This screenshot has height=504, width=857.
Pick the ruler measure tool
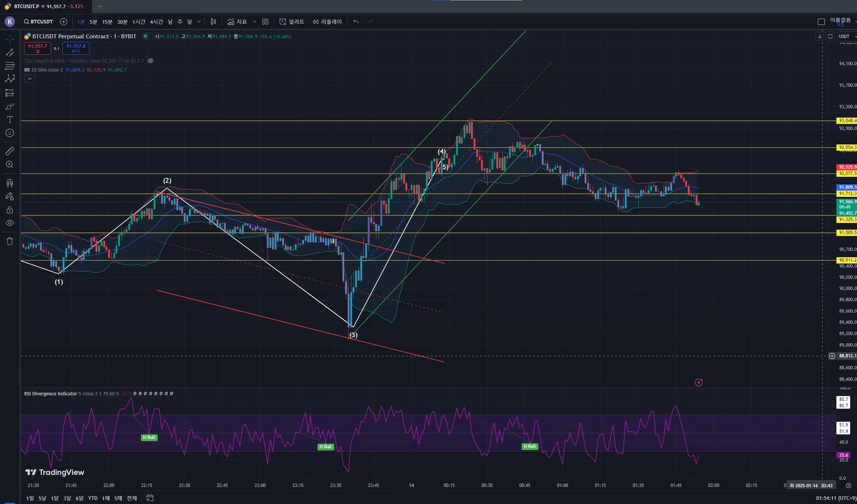[x=9, y=151]
